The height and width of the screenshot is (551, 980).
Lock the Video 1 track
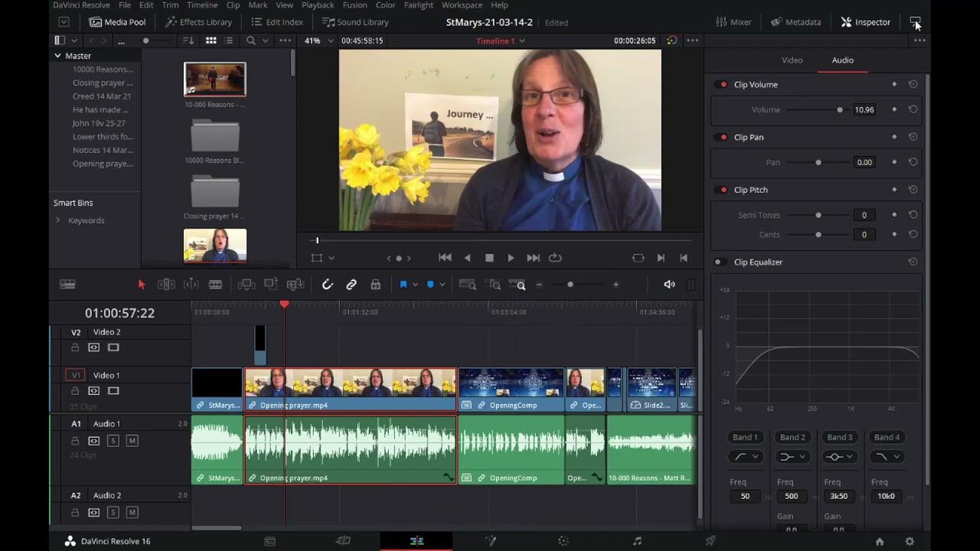pyautogui.click(x=75, y=391)
